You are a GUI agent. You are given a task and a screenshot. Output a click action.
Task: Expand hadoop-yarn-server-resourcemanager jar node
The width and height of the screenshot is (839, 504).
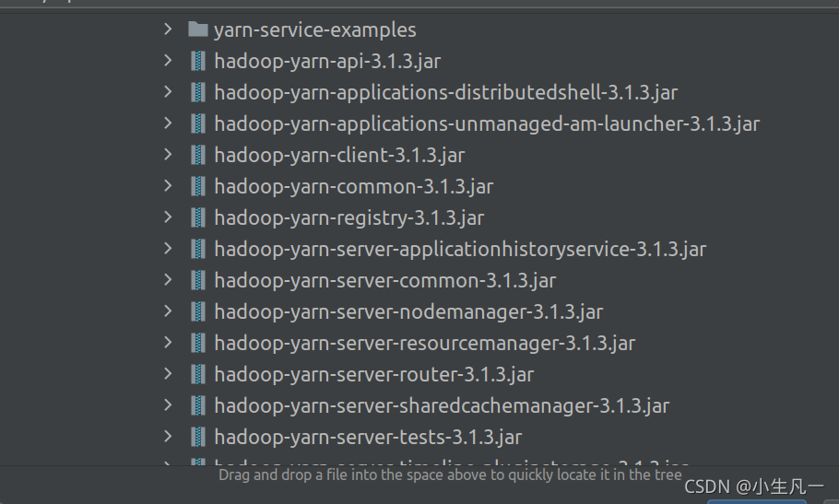[168, 342]
